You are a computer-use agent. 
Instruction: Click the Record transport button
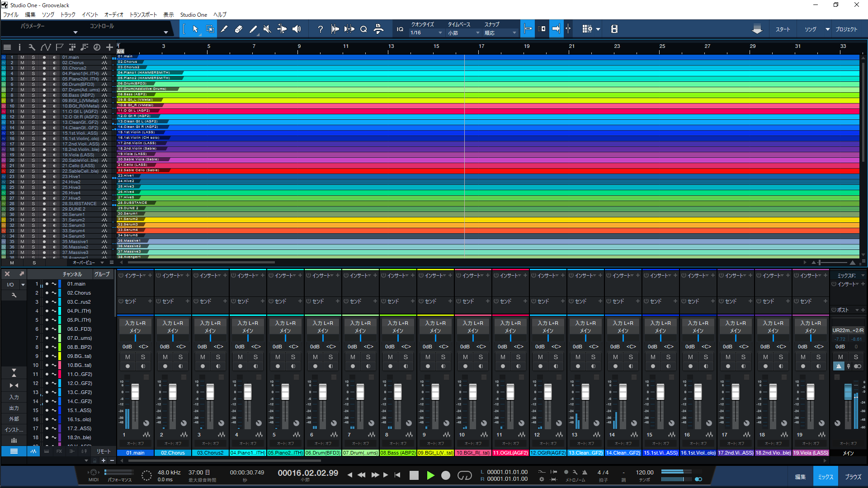pos(446,475)
